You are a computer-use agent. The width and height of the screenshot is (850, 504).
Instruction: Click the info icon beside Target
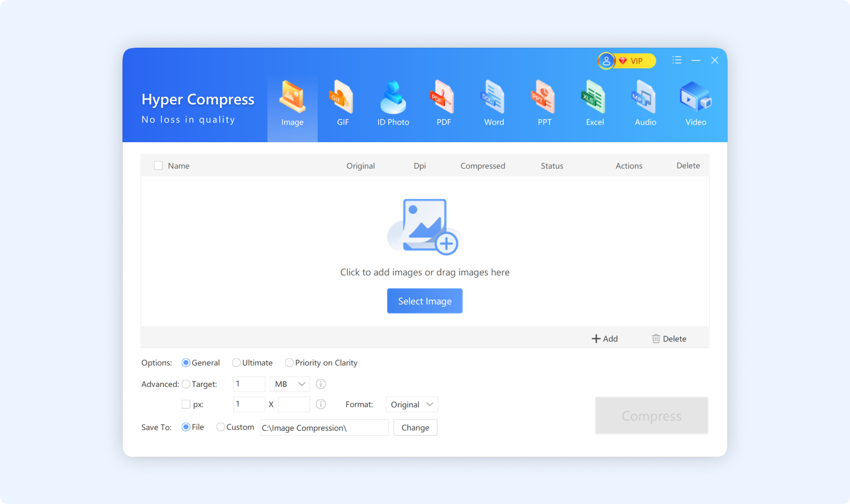[x=321, y=384]
